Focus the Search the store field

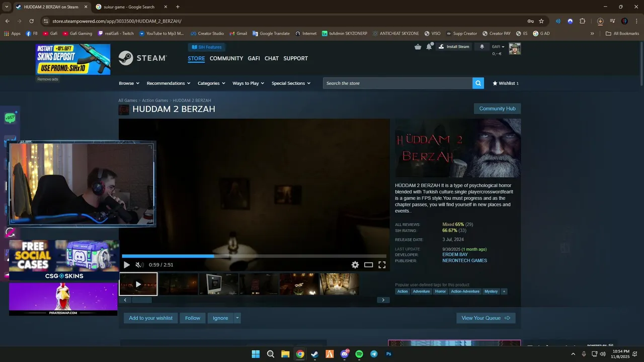click(397, 83)
